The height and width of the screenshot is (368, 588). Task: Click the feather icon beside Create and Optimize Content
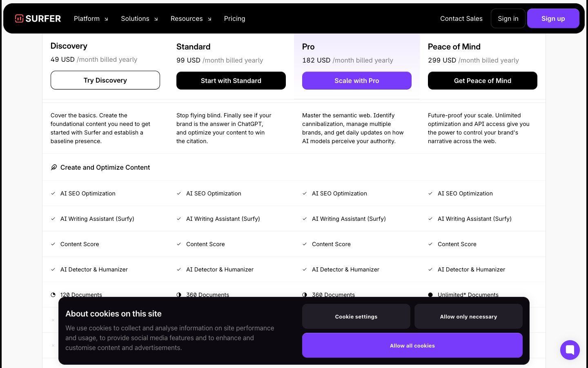tap(53, 167)
